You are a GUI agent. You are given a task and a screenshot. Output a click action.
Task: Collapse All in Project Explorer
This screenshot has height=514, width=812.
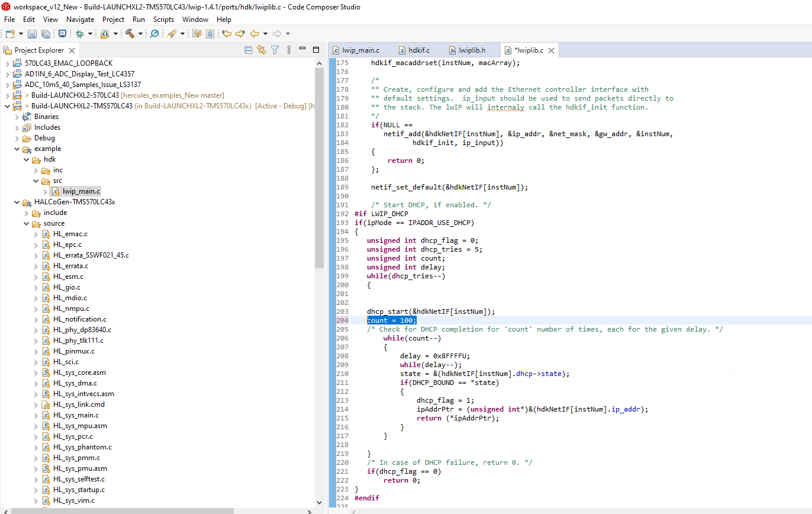coord(248,50)
